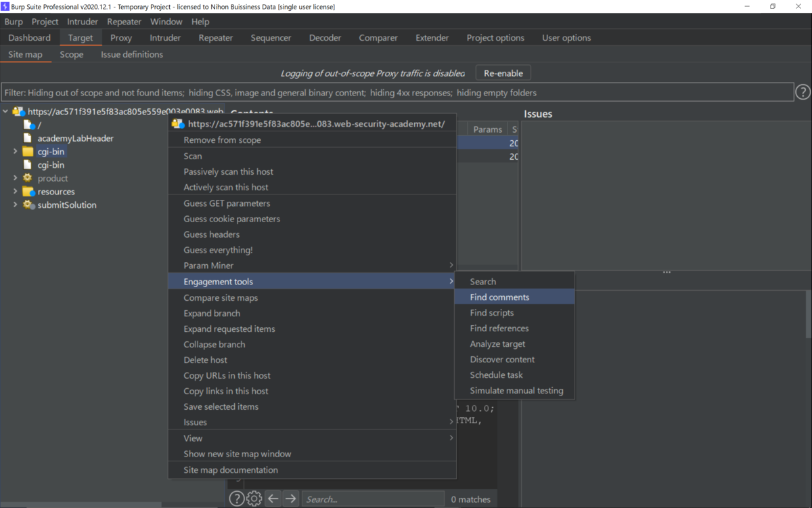
Task: Expand the product tree node
Action: pos(15,178)
